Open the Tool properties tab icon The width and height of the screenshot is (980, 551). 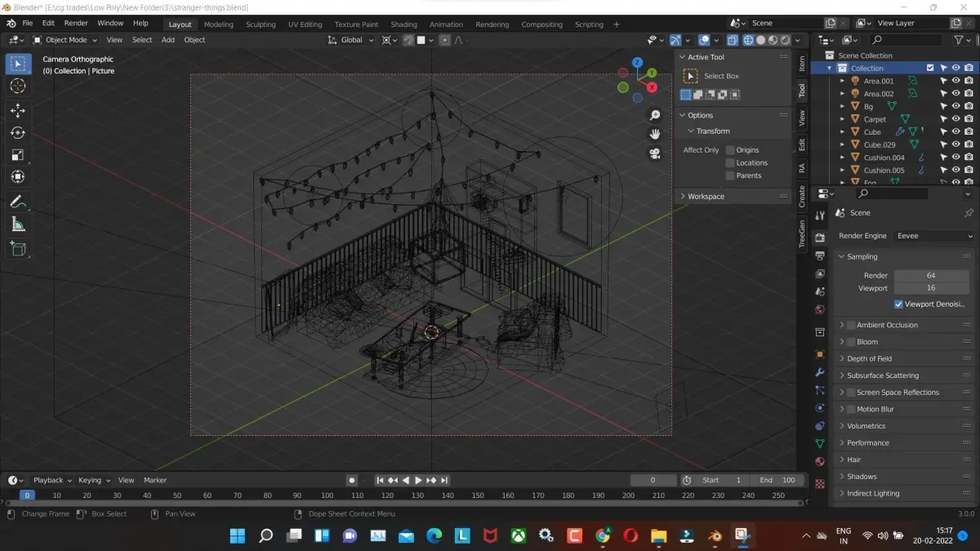tap(820, 216)
